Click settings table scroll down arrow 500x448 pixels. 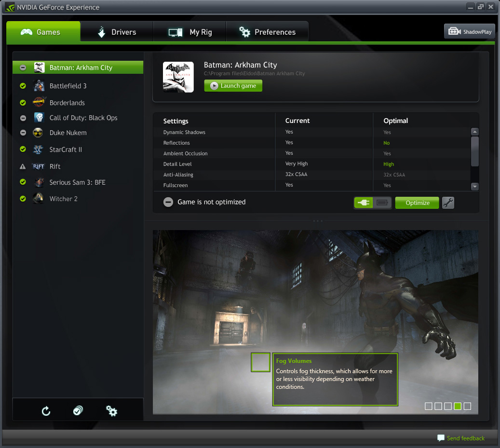click(475, 187)
